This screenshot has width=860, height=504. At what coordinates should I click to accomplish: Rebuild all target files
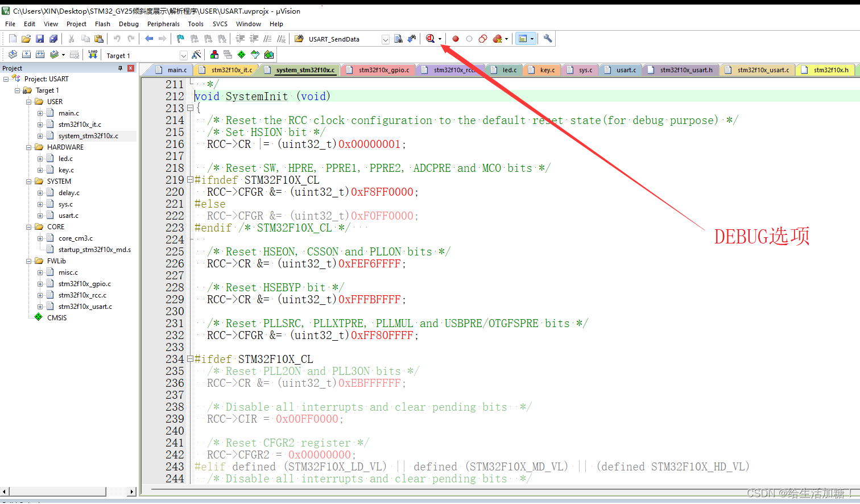tap(40, 55)
